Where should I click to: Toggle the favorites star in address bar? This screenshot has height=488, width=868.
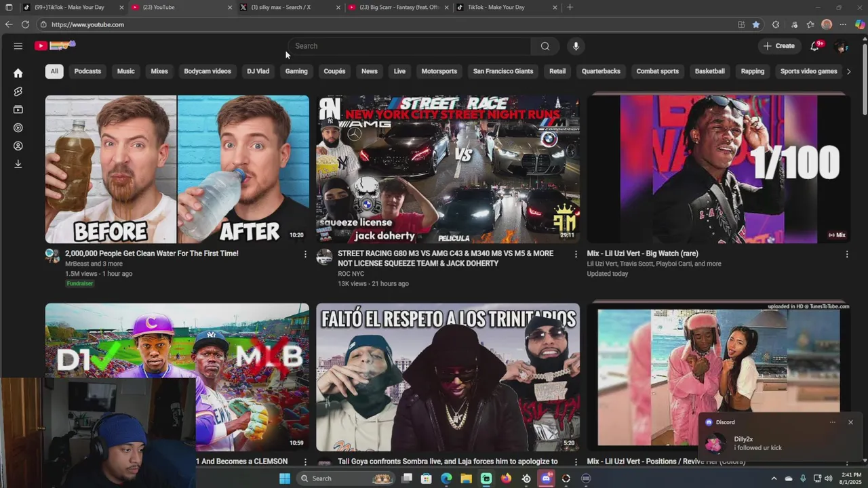(755, 24)
